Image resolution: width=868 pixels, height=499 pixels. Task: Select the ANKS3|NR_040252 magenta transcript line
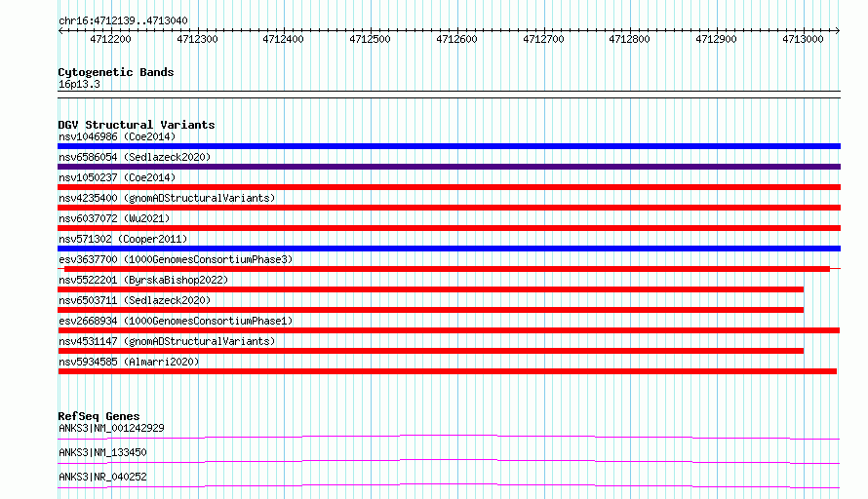point(449,485)
